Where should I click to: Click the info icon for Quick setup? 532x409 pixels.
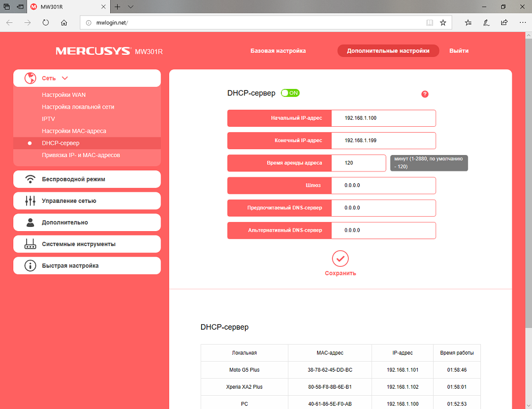tap(30, 266)
